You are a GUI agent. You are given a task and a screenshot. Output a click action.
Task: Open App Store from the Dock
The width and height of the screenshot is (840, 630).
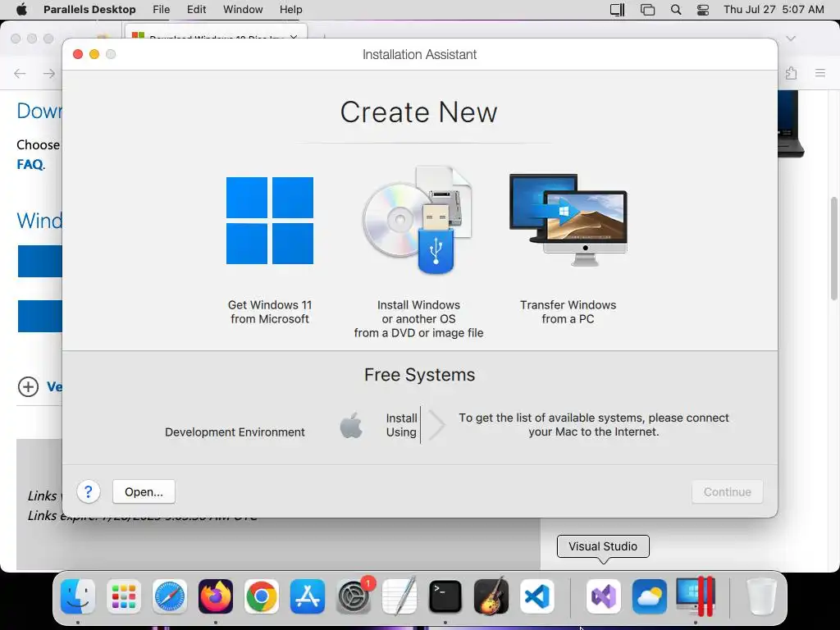tap(308, 596)
